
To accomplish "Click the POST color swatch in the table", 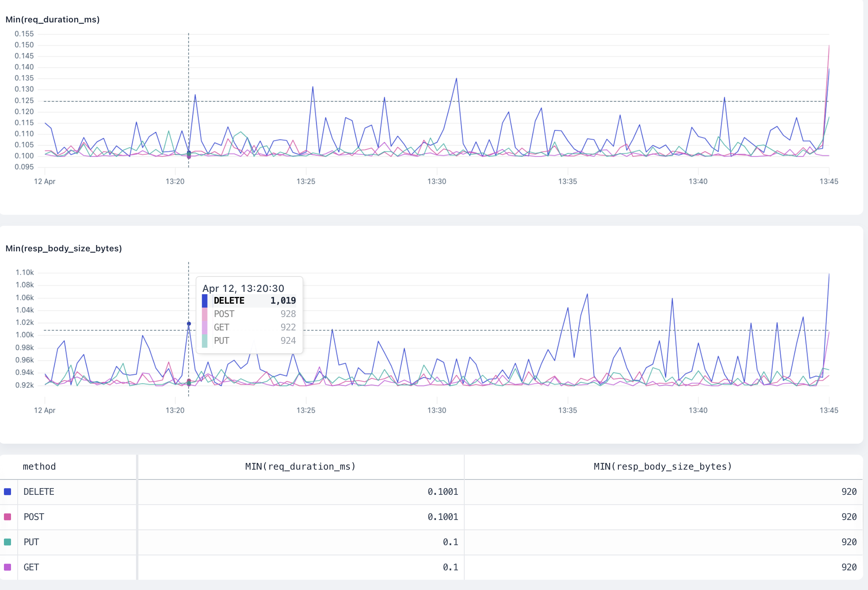I will tap(7, 517).
